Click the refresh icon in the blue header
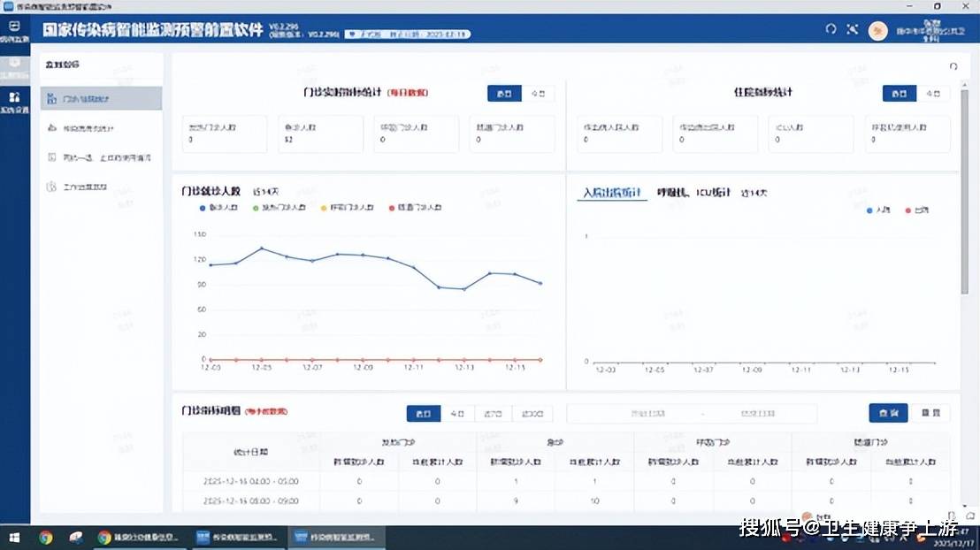Viewport: 980px width, 550px height. (x=831, y=29)
